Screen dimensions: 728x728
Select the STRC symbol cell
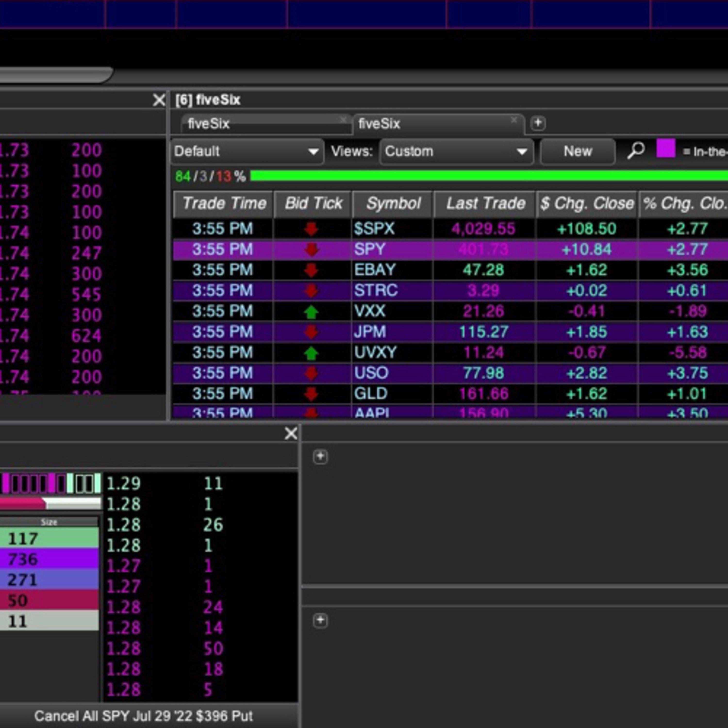pos(393,290)
